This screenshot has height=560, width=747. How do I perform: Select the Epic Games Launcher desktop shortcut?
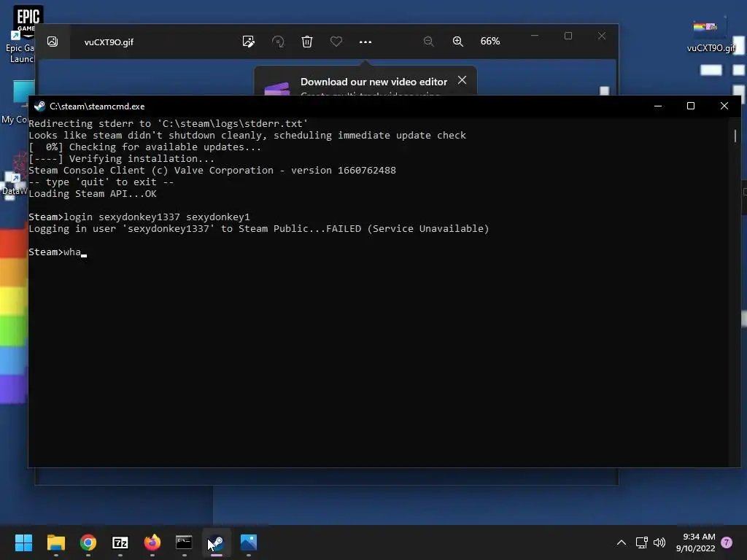pos(20,34)
